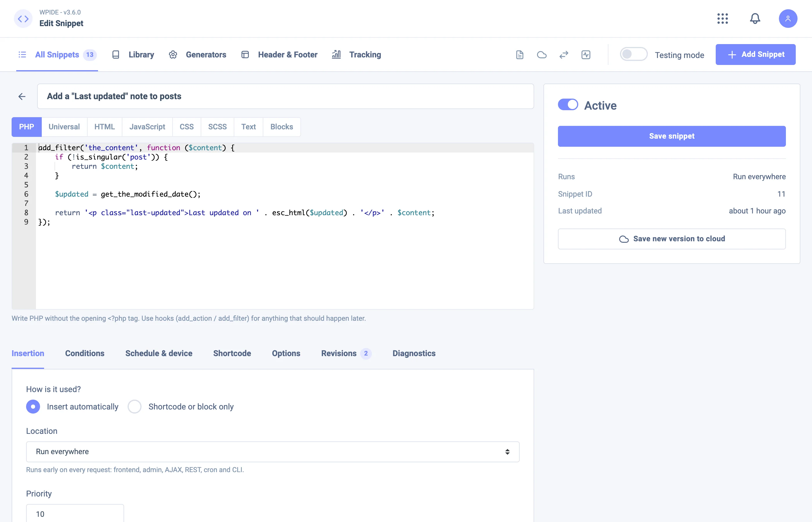Screen dimensions: 812x522
Task: Go back using the left arrow
Action: tap(22, 97)
